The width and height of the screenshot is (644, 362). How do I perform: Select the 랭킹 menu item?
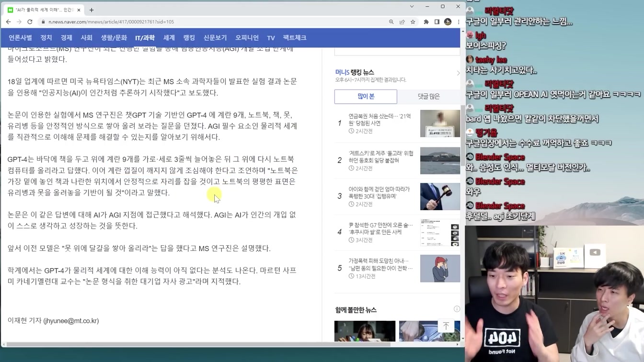(189, 38)
